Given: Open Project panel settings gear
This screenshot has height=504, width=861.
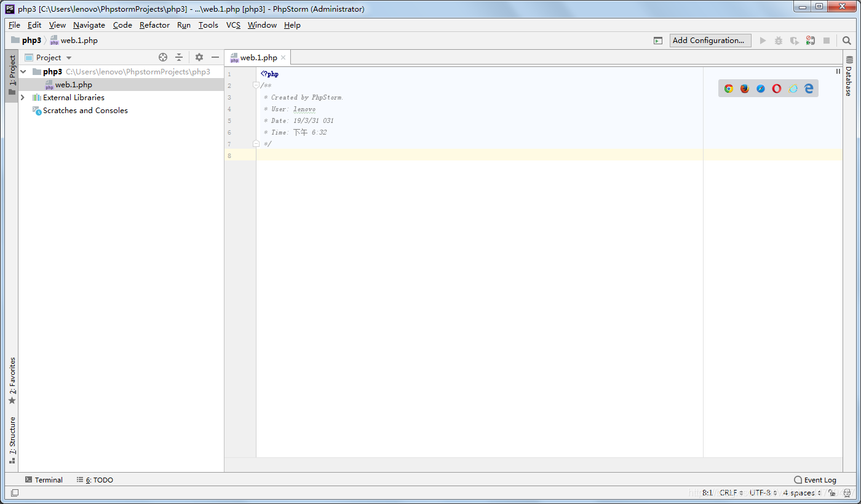Looking at the screenshot, I should 199,57.
